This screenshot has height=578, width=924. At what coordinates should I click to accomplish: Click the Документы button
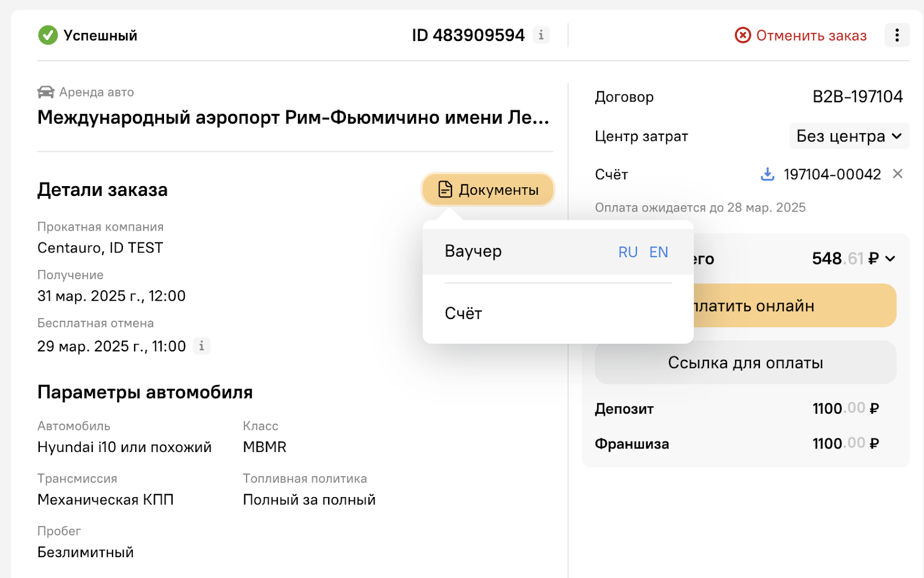point(488,190)
